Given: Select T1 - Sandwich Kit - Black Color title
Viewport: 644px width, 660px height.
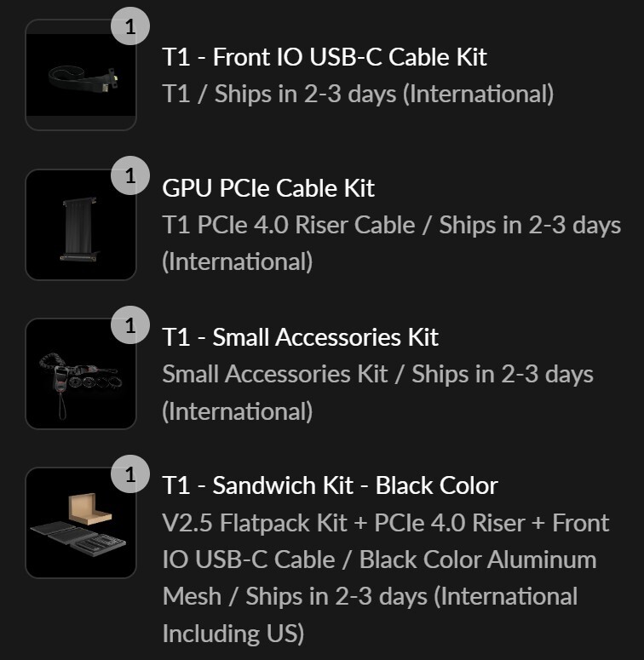Looking at the screenshot, I should coord(330,485).
